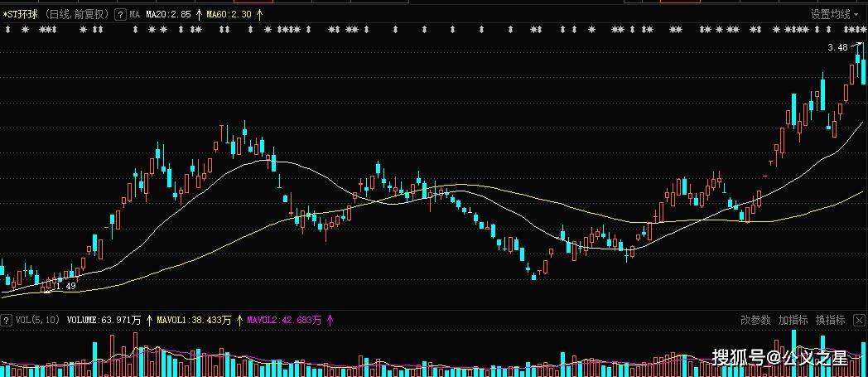Click 加指标 to add an indicator
This screenshot has height=377, width=868.
tap(793, 320)
